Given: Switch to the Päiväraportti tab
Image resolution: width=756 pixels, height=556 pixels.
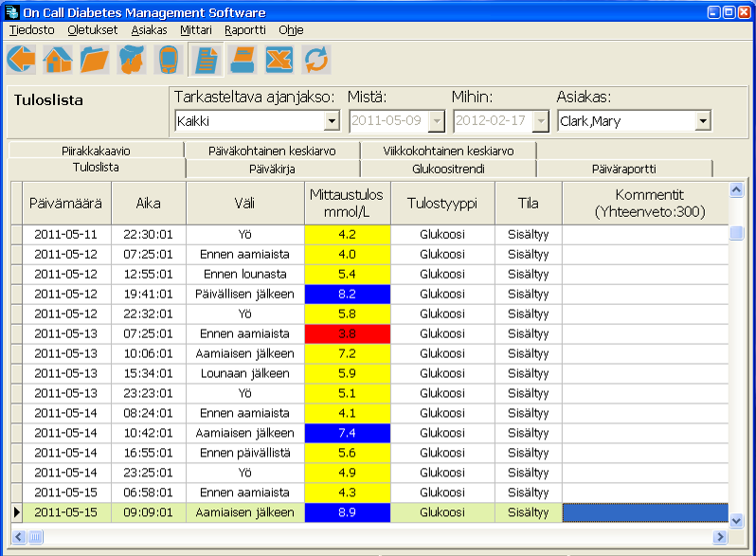Looking at the screenshot, I should coord(624,170).
